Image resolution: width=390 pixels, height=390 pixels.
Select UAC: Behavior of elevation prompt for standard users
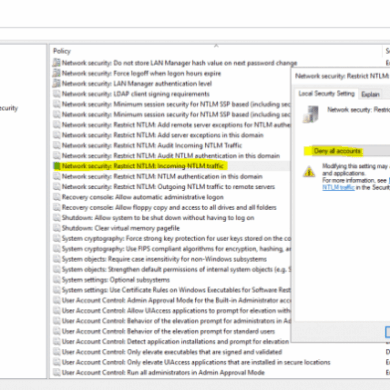(168, 331)
